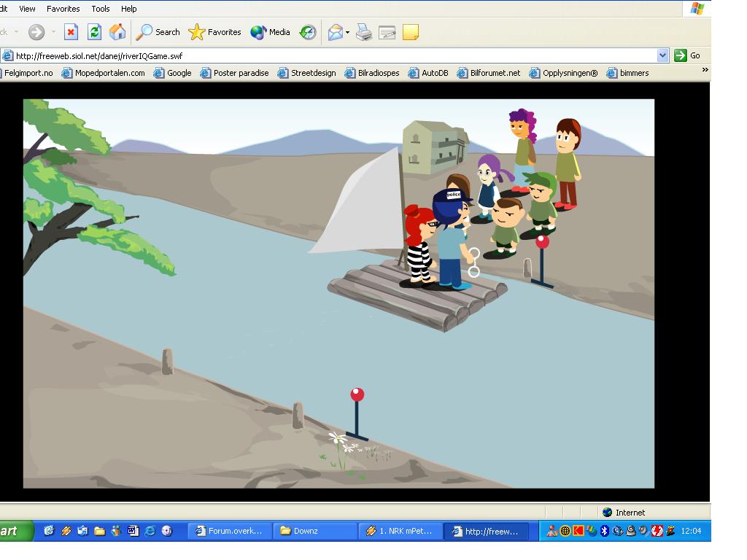Switch to the Forum.overk... taskbar window
Screen dimensions: 747x560
229,531
